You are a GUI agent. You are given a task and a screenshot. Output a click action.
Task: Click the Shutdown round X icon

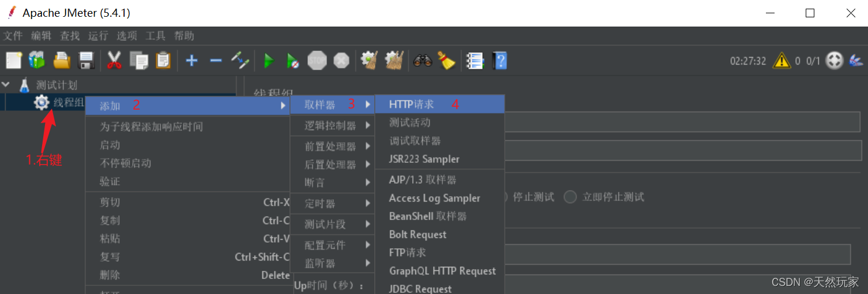click(341, 60)
